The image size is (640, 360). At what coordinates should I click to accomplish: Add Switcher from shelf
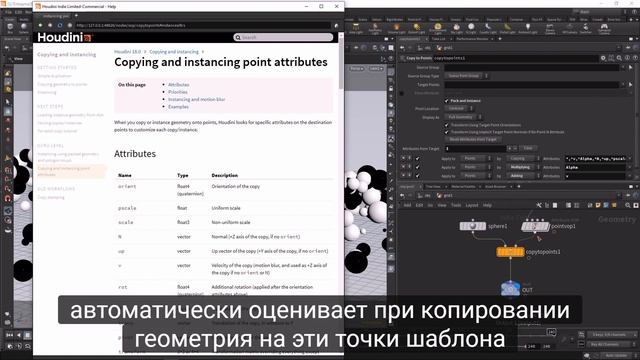point(586,28)
